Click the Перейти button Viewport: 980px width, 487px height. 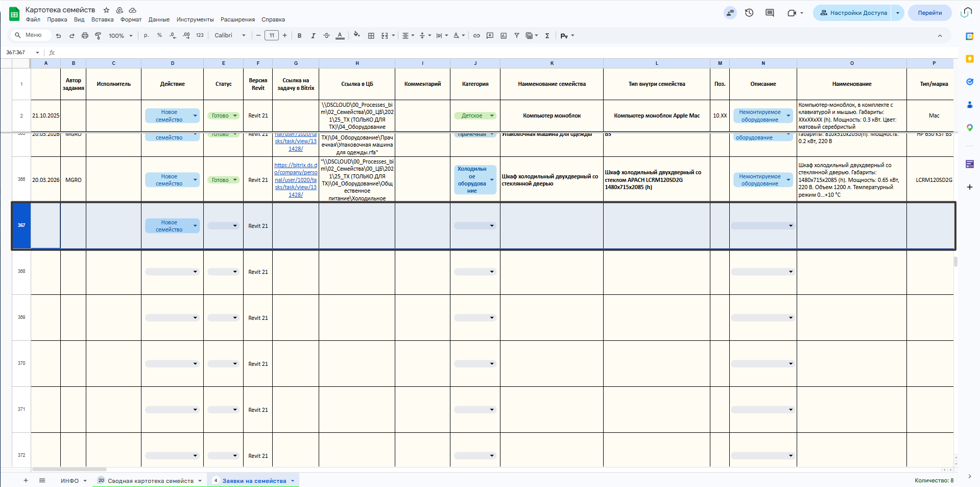[x=929, y=13]
